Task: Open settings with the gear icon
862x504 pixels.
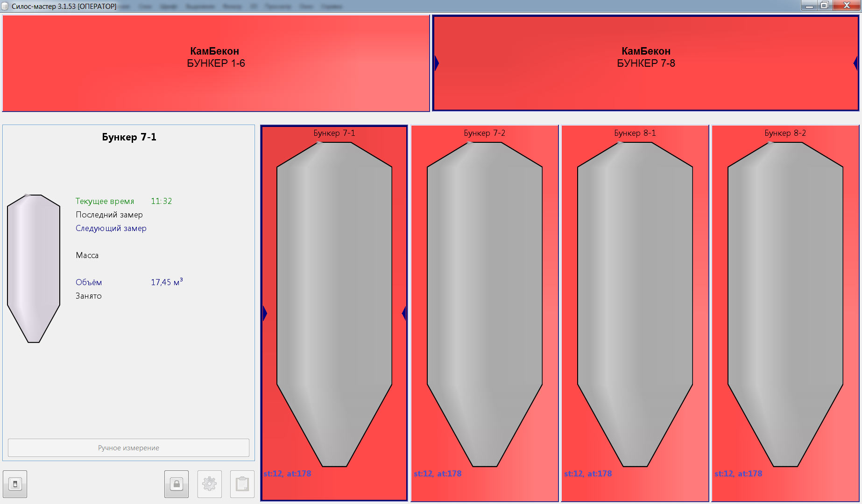Action: click(x=209, y=484)
